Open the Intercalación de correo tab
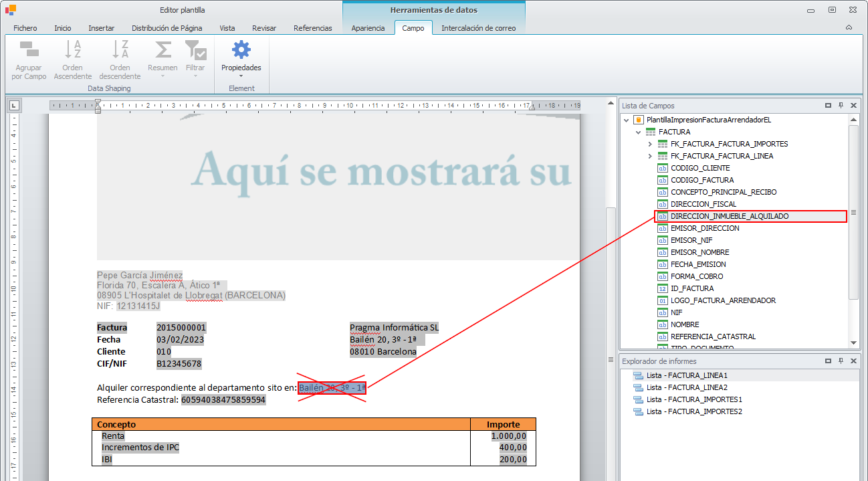868x481 pixels. tap(478, 28)
